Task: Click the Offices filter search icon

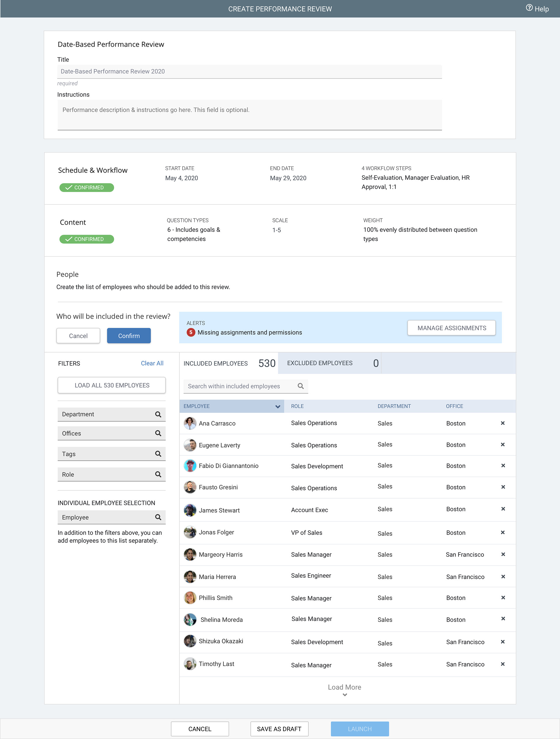Action: click(158, 433)
